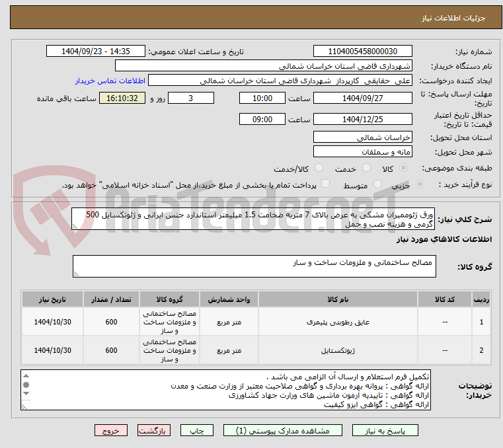Select the متوسط purchase type radio
The height and width of the screenshot is (448, 503).
377,184
